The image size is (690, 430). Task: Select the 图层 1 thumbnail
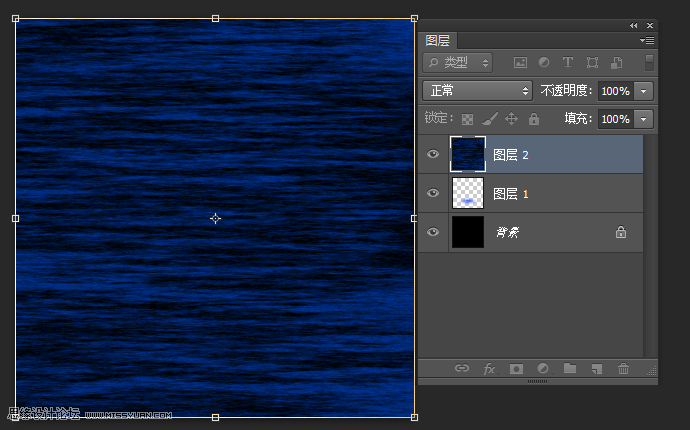point(468,193)
